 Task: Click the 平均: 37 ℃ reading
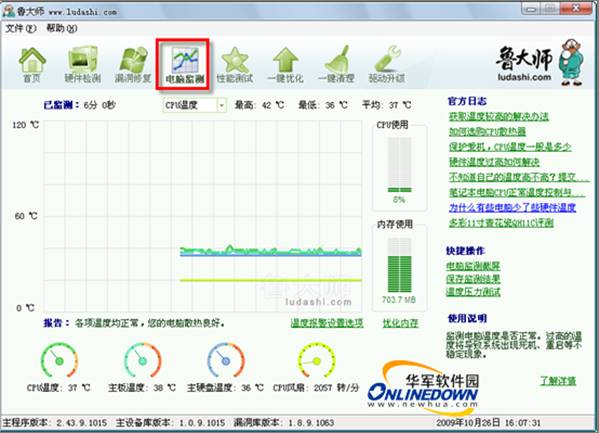pyautogui.click(x=387, y=105)
